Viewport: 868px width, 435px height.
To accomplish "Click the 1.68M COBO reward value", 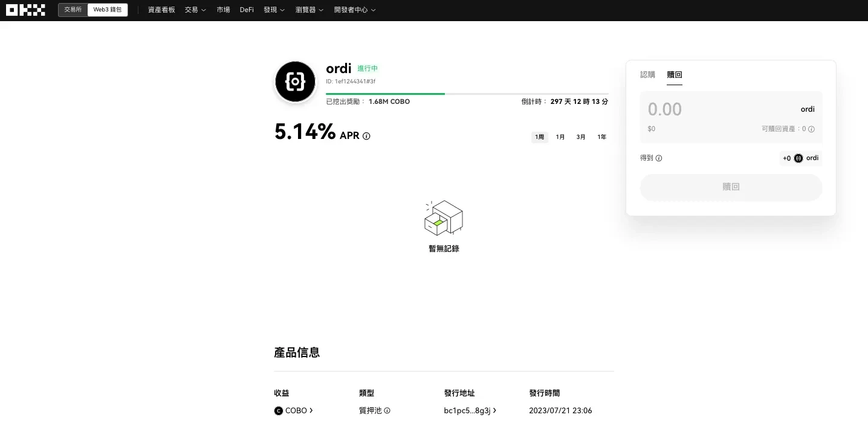I will (x=389, y=102).
